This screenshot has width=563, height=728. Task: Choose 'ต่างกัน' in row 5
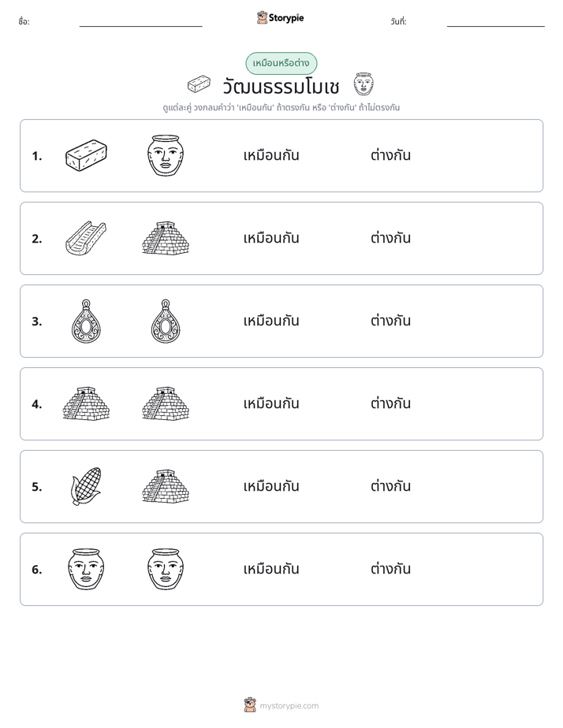[390, 487]
